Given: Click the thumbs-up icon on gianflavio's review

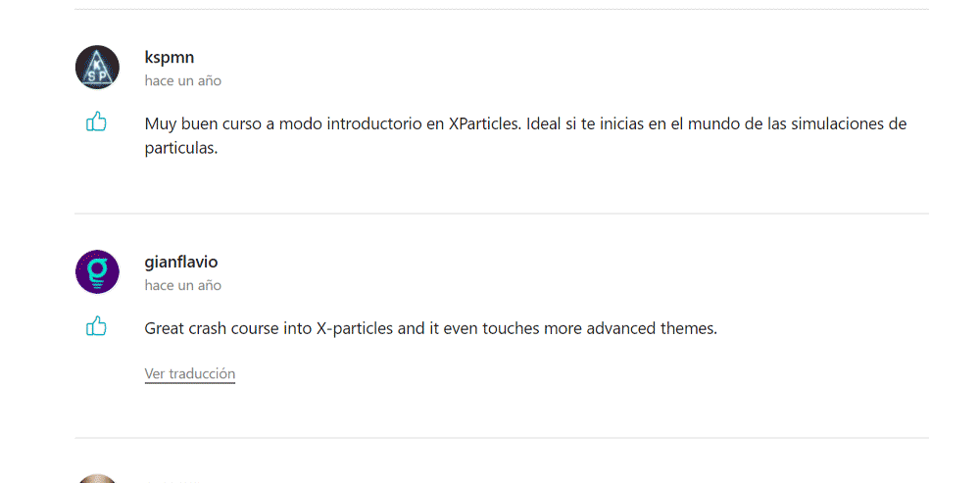Looking at the screenshot, I should [x=96, y=326].
